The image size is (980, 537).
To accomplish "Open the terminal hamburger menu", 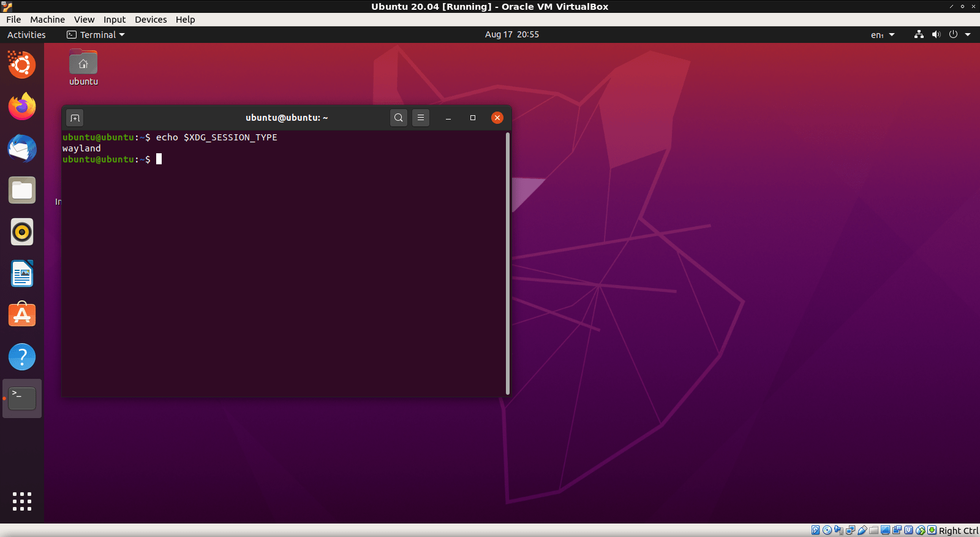I will [421, 118].
